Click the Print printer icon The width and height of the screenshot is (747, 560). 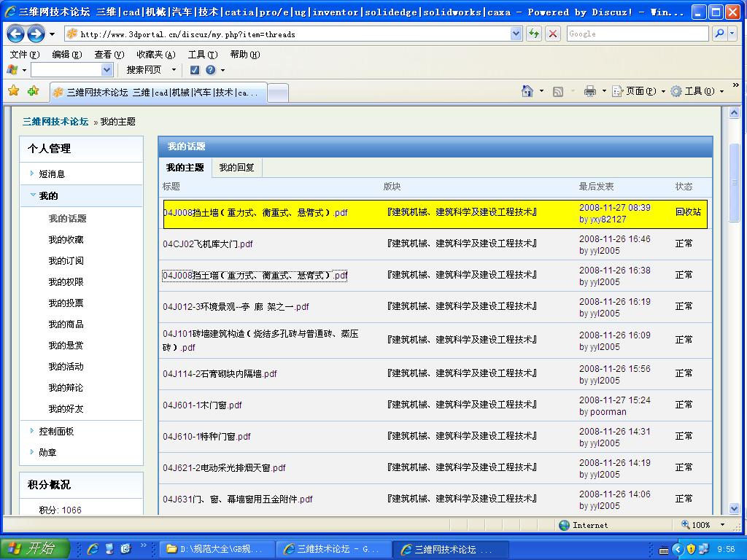(589, 91)
